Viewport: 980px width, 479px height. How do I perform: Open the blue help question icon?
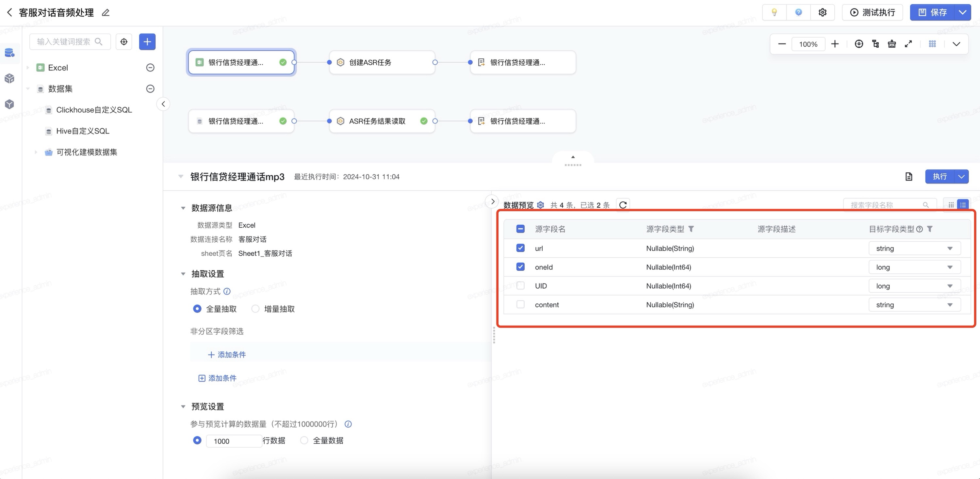[798, 12]
